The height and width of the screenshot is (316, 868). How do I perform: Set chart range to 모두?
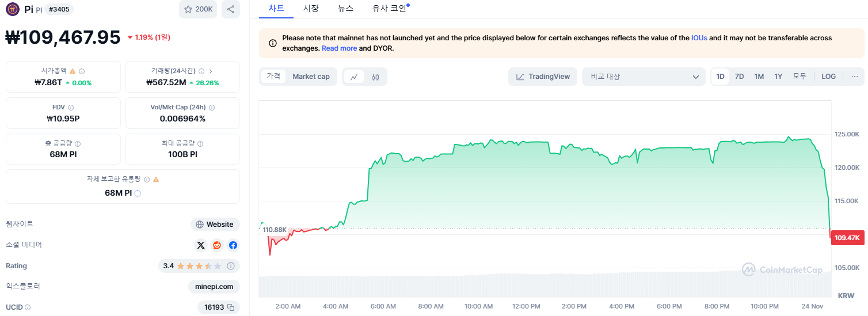coord(800,77)
